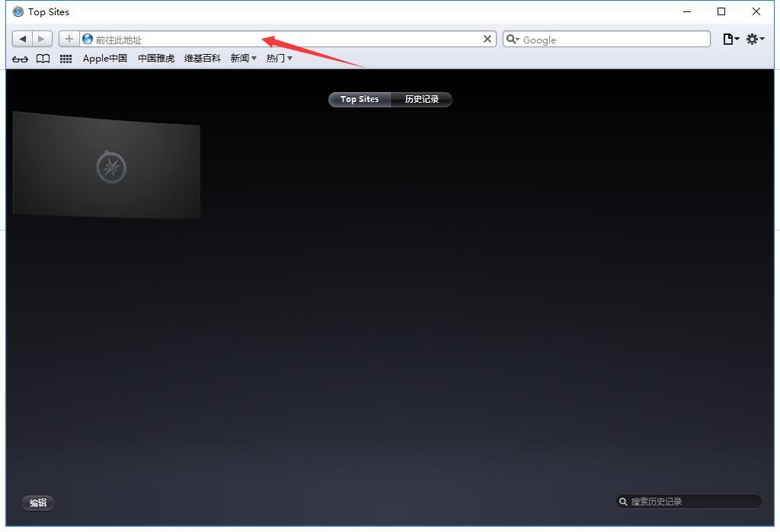Image resolution: width=780 pixels, height=532 pixels.
Task: Focus the 搜索历史记录 search field
Action: pos(689,502)
